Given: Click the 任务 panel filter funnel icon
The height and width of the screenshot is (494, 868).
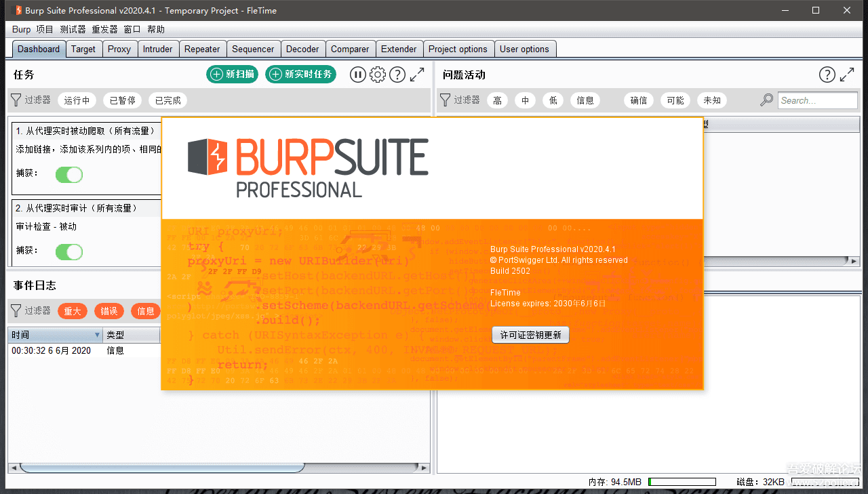Looking at the screenshot, I should (x=16, y=100).
